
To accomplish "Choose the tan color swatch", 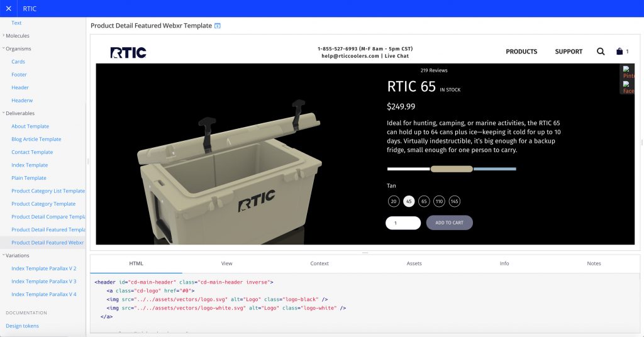I will [x=452, y=168].
